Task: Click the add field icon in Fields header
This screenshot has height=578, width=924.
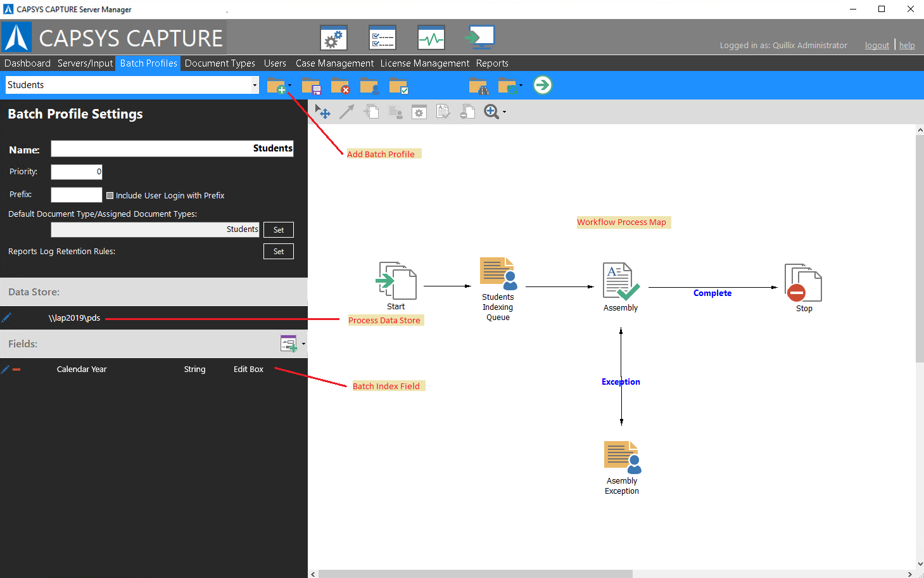Action: tap(289, 344)
